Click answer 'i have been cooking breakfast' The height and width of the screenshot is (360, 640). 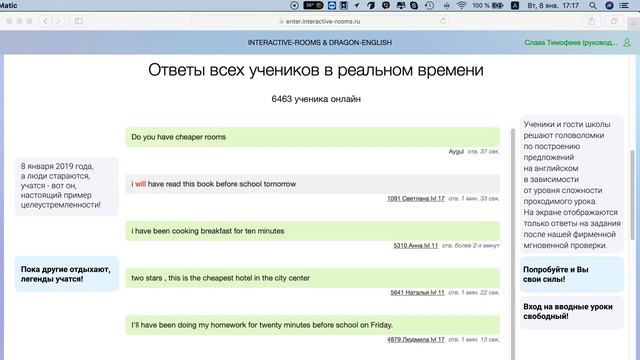[x=313, y=231]
